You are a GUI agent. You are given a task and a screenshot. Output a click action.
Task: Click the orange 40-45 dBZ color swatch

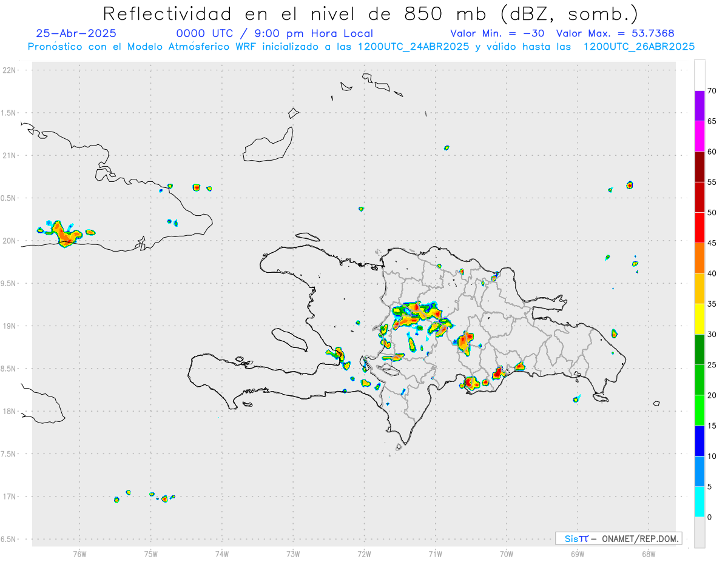(699, 258)
